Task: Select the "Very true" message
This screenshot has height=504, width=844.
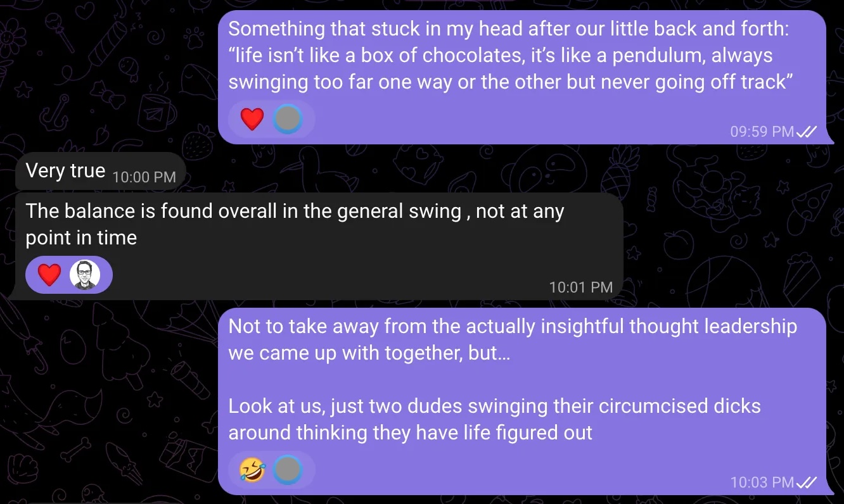Action: 65,171
